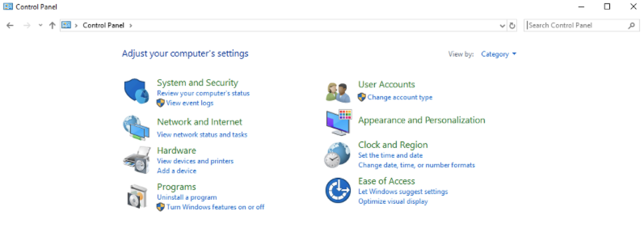The width and height of the screenshot is (644, 246).
Task: Click Change account type link
Action: click(x=400, y=97)
